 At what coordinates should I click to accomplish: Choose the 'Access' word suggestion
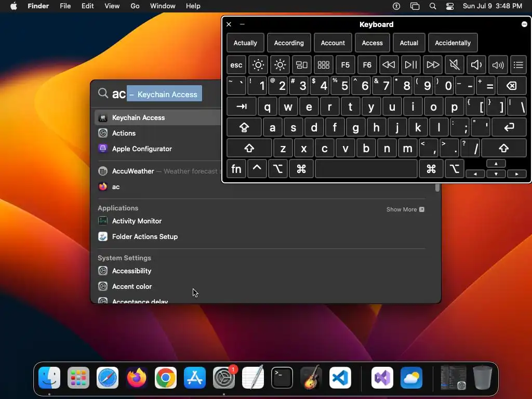[372, 43]
